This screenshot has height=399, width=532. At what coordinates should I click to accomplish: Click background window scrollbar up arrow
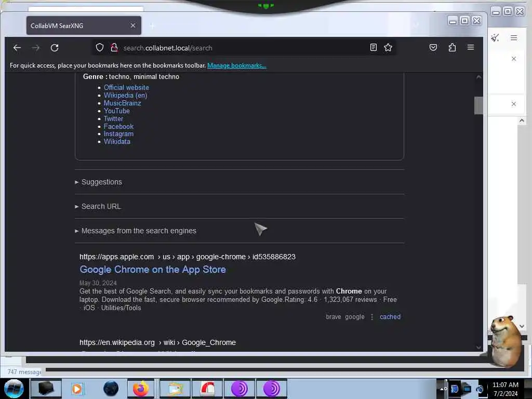(522, 121)
